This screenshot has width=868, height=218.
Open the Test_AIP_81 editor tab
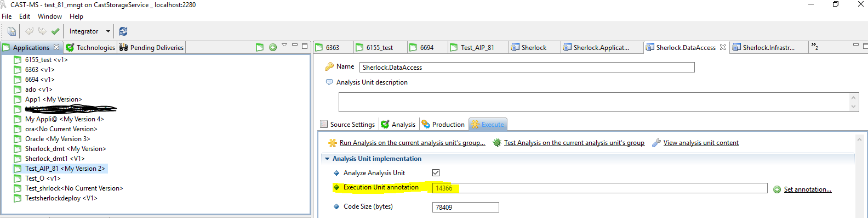[x=477, y=48]
